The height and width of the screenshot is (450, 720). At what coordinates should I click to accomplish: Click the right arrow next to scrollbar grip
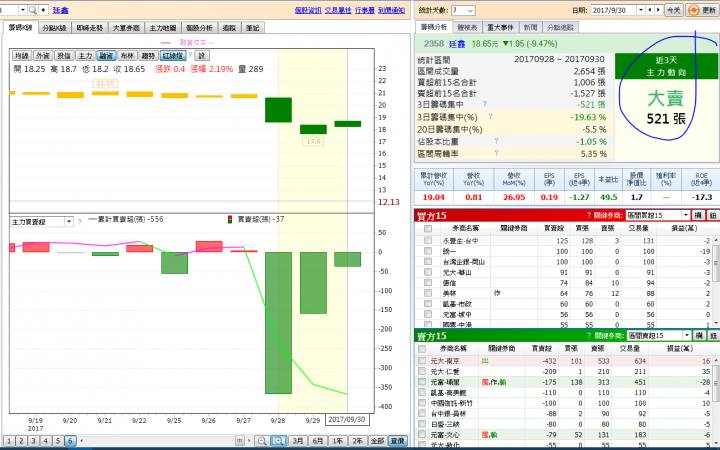[249, 441]
